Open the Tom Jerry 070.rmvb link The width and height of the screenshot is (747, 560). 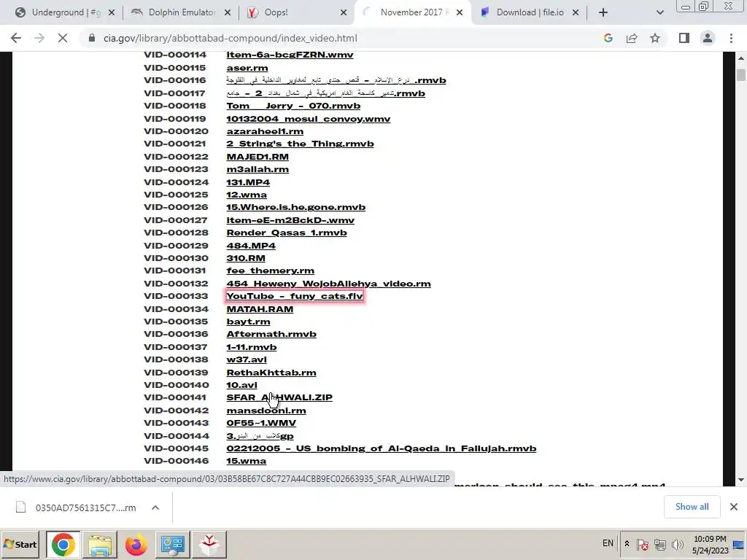click(x=293, y=106)
